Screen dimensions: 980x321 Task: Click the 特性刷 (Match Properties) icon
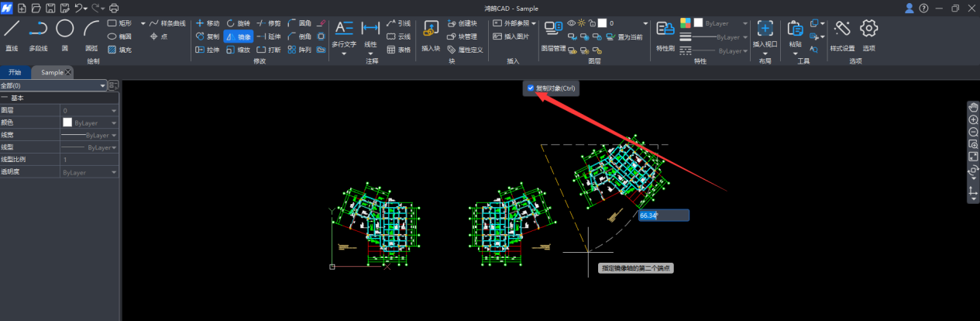[665, 34]
